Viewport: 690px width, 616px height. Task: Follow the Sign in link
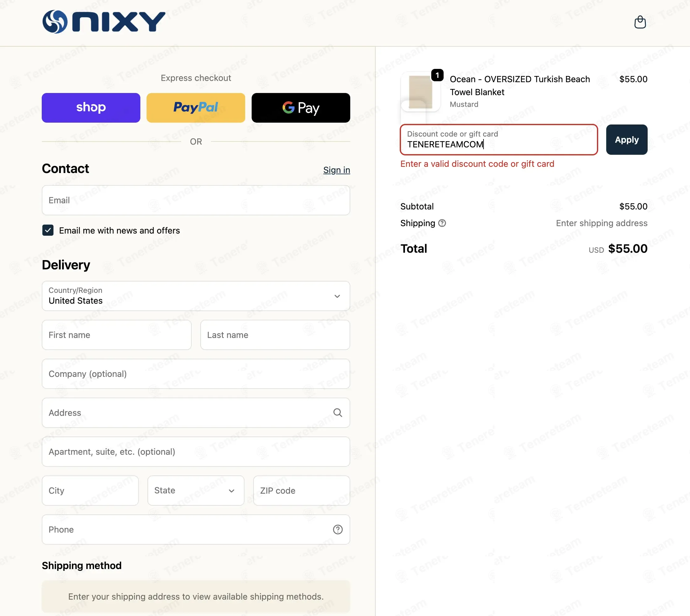click(x=336, y=170)
